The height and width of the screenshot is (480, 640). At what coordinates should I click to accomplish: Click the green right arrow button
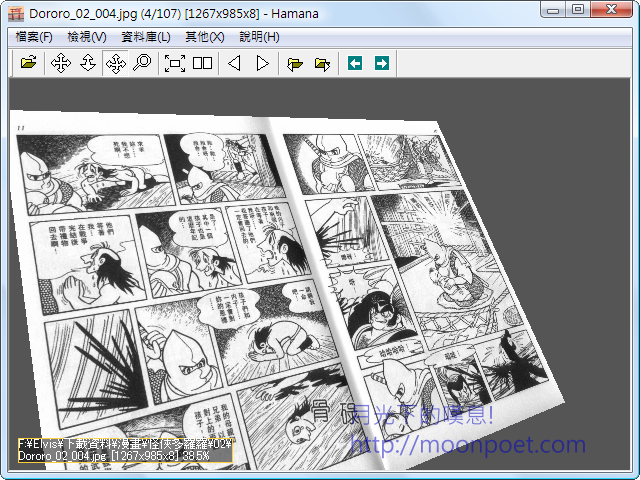point(381,63)
